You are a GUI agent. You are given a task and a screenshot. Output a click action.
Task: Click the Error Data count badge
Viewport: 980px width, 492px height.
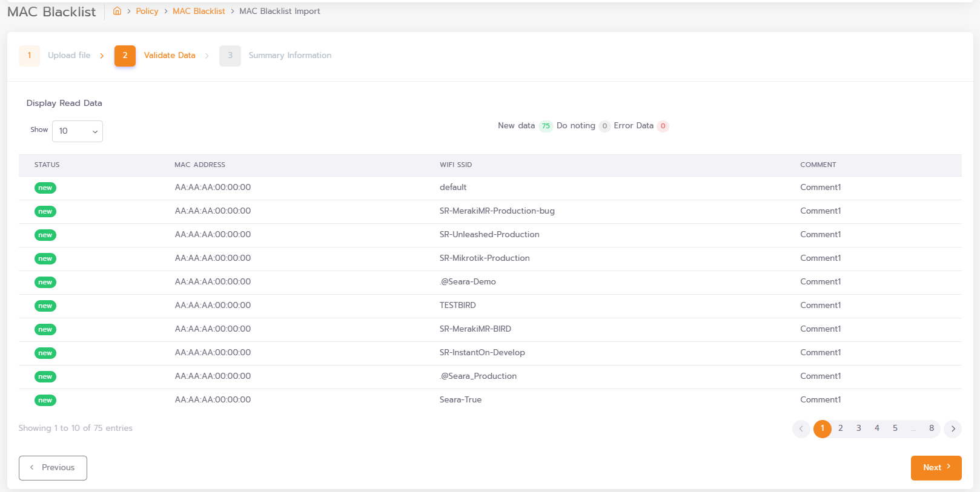663,126
